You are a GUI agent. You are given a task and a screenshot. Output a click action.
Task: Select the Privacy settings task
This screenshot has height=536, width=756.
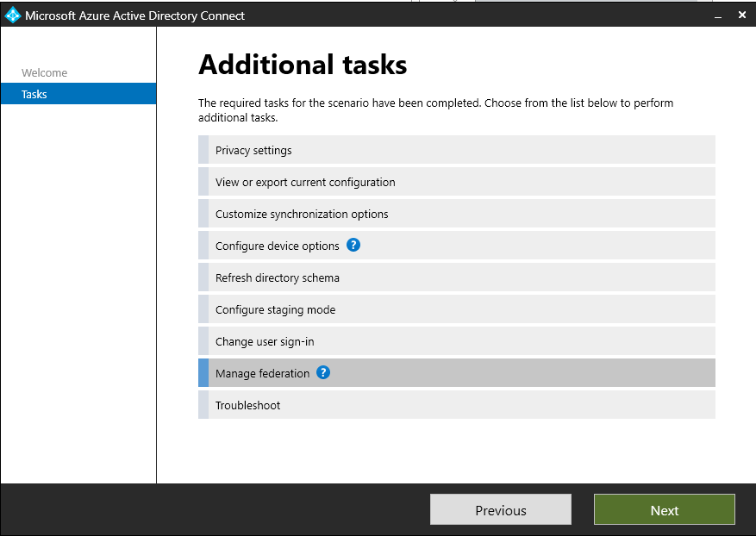pyautogui.click(x=253, y=150)
